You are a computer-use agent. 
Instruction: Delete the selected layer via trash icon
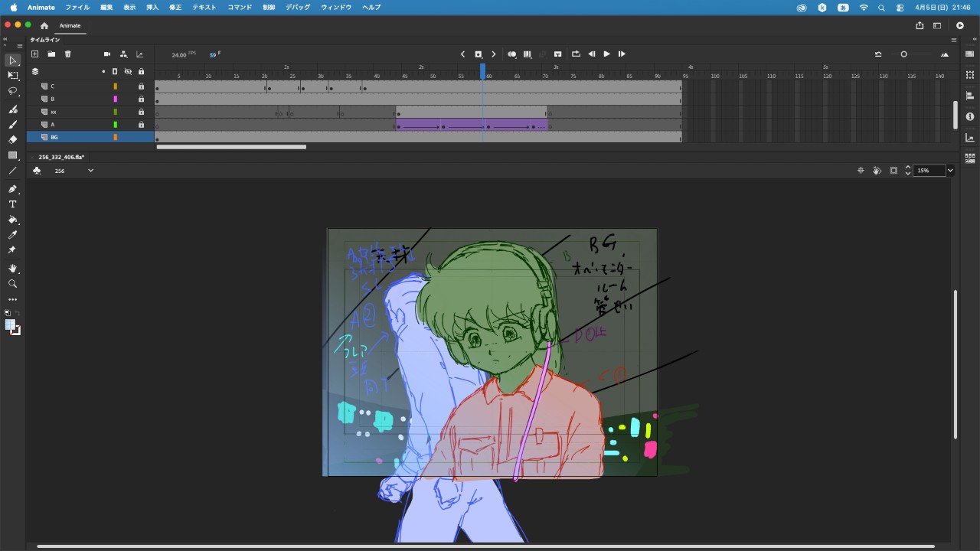pyautogui.click(x=68, y=54)
